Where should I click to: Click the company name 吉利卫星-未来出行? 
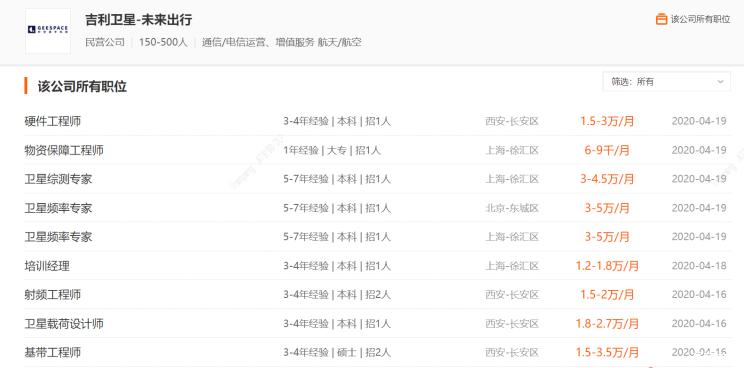[139, 20]
